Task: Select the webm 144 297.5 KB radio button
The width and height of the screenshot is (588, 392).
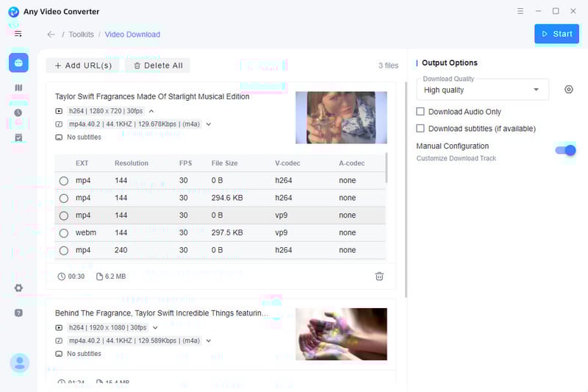Action: click(x=64, y=233)
